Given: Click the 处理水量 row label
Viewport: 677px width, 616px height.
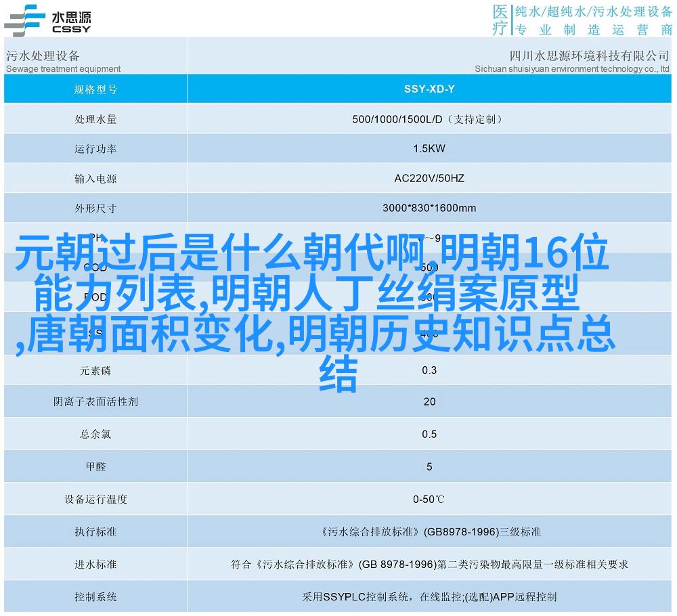Looking at the screenshot, I should point(95,119).
